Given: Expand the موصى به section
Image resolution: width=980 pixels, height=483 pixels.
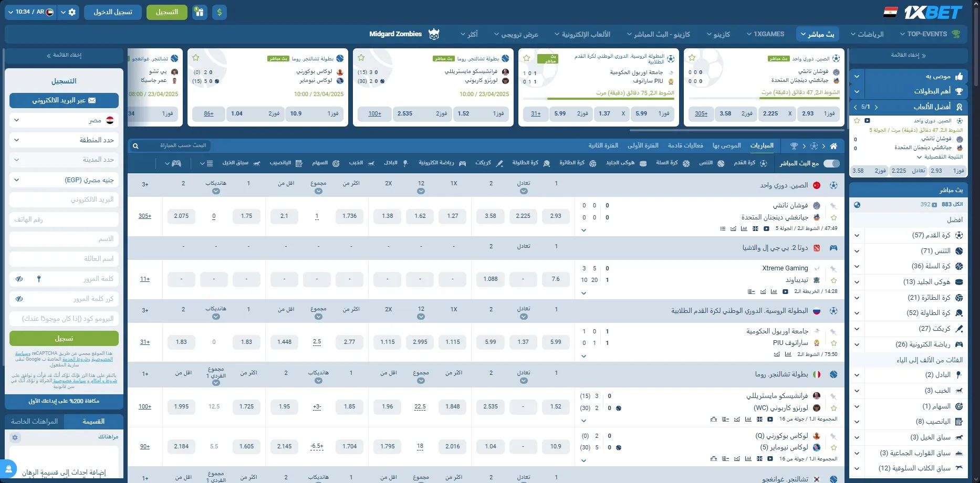Looking at the screenshot, I should pos(857,77).
